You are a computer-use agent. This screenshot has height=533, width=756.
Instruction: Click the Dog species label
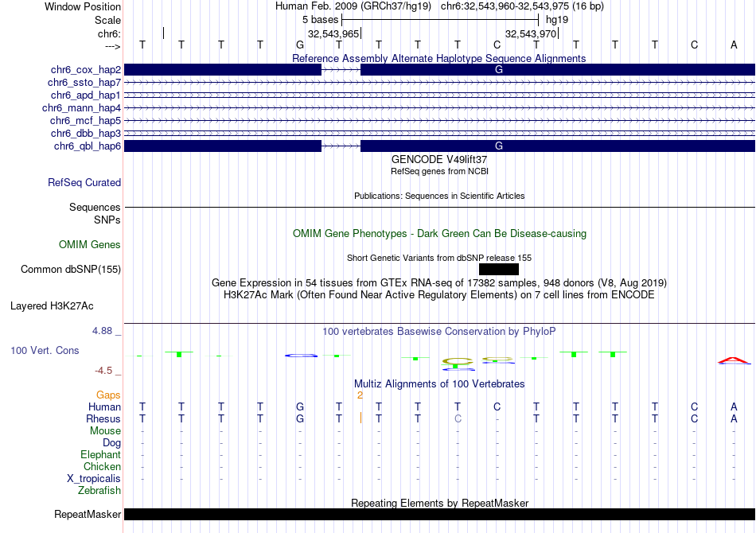point(111,443)
